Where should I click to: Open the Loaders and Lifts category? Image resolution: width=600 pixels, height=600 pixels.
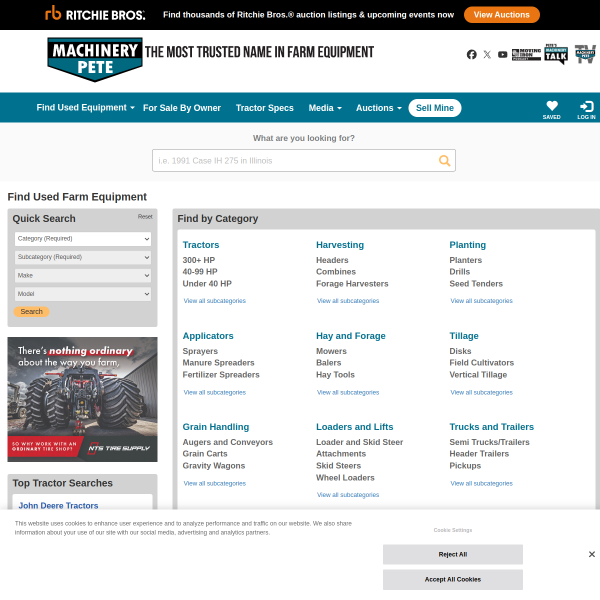[x=354, y=427]
